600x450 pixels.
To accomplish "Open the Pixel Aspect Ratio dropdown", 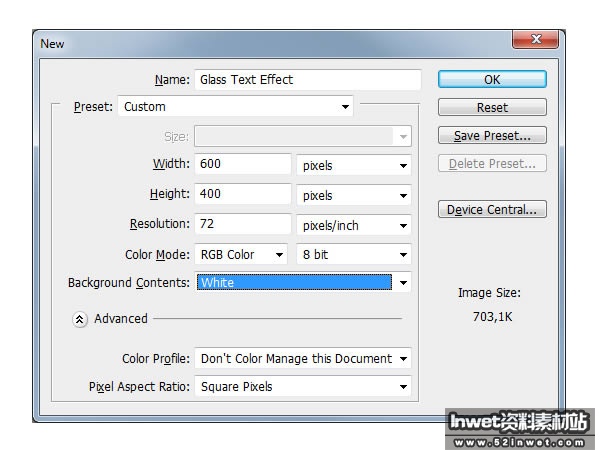I will (304, 386).
